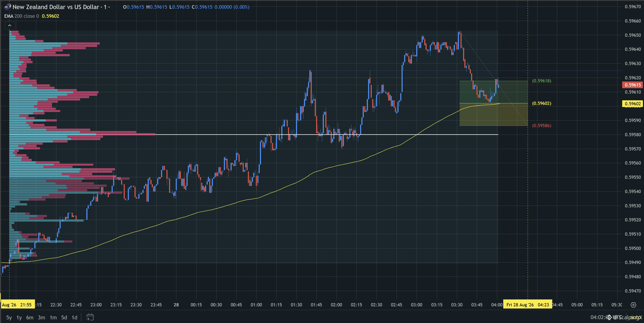The width and height of the screenshot is (644, 323).
Task: Select the 1y time range
Action: 19,318
